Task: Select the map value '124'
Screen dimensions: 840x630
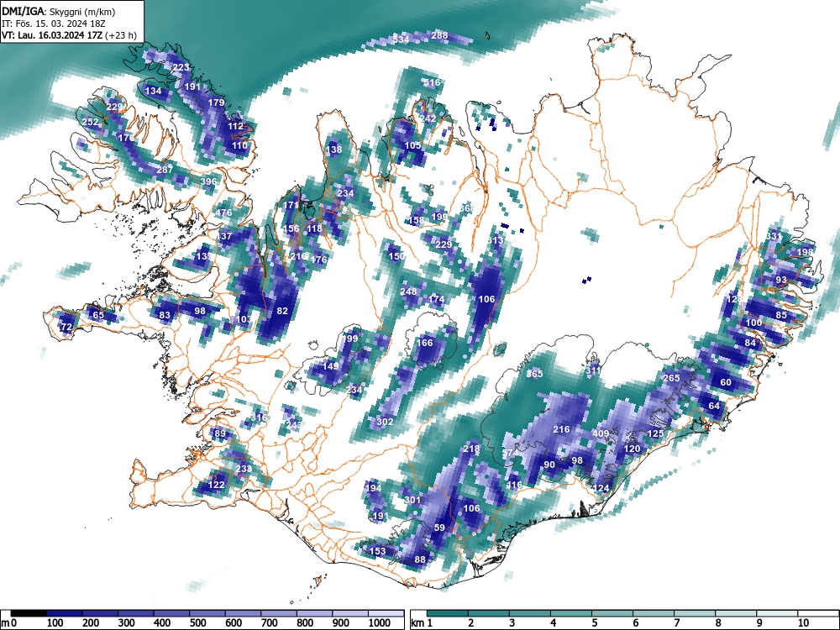Action: (x=601, y=487)
